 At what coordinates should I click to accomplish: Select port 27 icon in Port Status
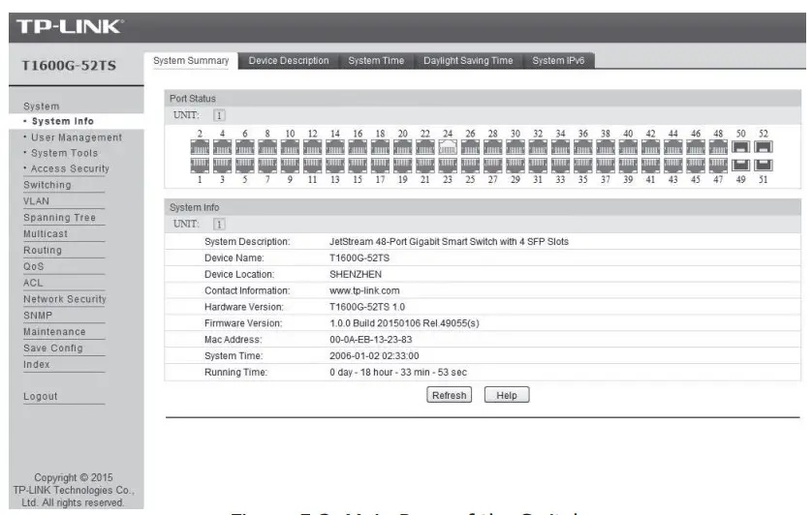[x=493, y=166]
